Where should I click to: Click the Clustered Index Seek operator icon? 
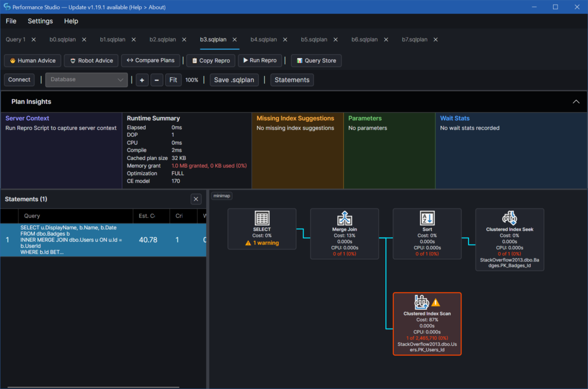[510, 218]
